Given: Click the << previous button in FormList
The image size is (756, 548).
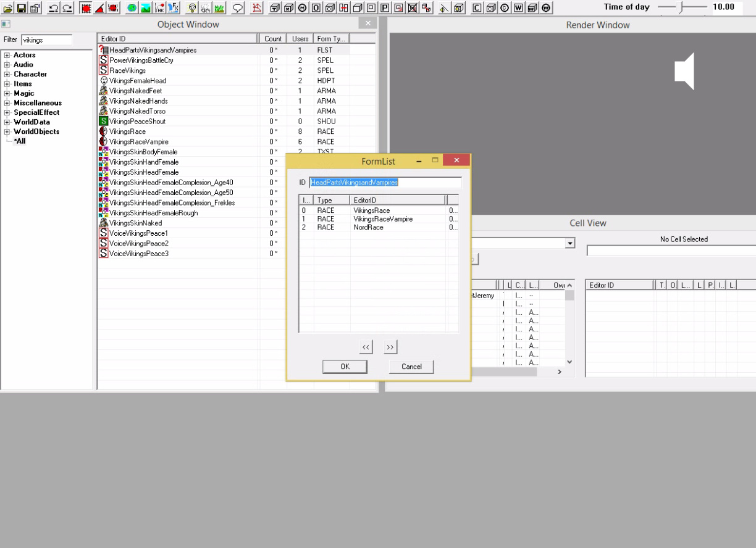Looking at the screenshot, I should tap(366, 347).
